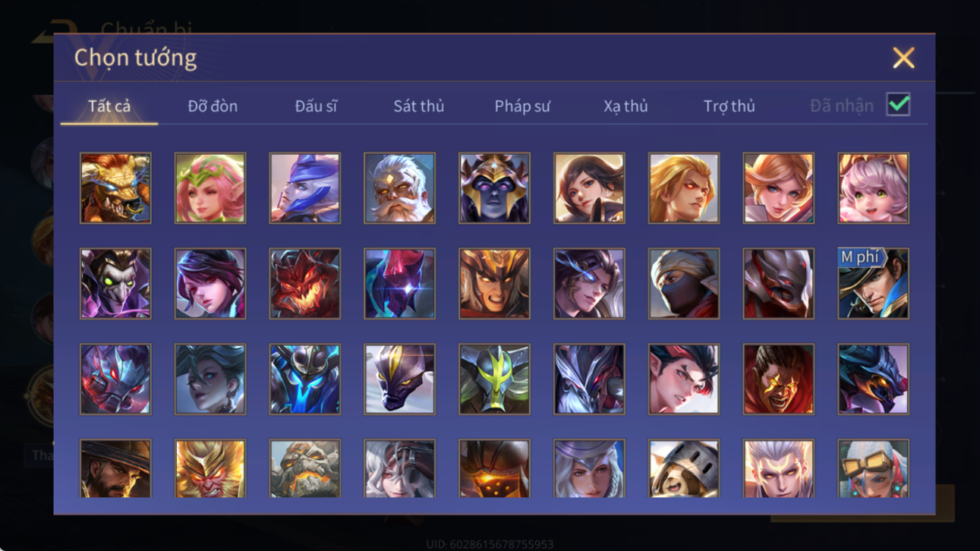Toggle the Đã nhận checkbox
This screenshot has width=980, height=551.
click(x=898, y=105)
